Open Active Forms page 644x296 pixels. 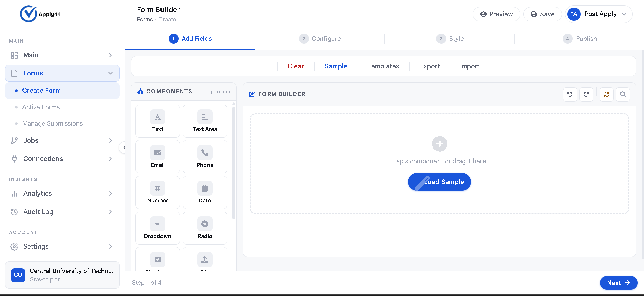(x=41, y=107)
